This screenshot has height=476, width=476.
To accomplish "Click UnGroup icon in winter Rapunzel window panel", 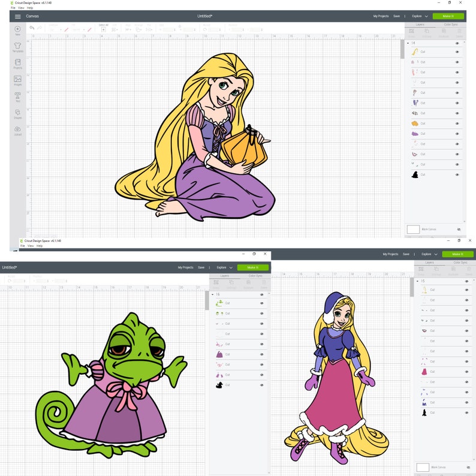I will 436,269.
